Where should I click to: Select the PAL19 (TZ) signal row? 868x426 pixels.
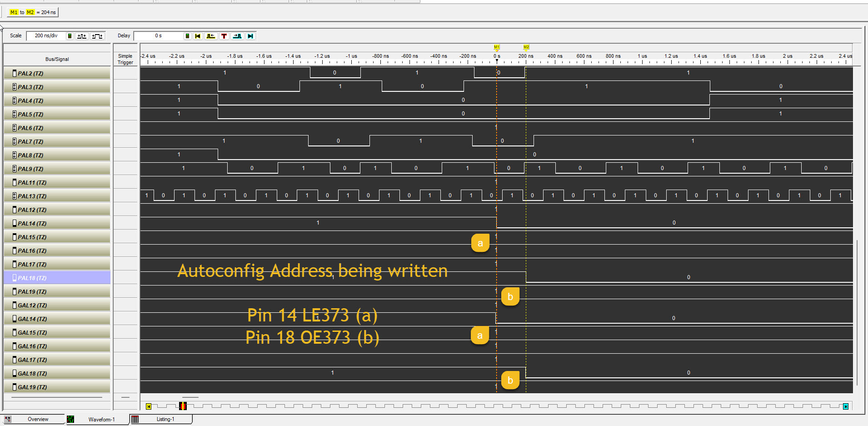(x=57, y=291)
